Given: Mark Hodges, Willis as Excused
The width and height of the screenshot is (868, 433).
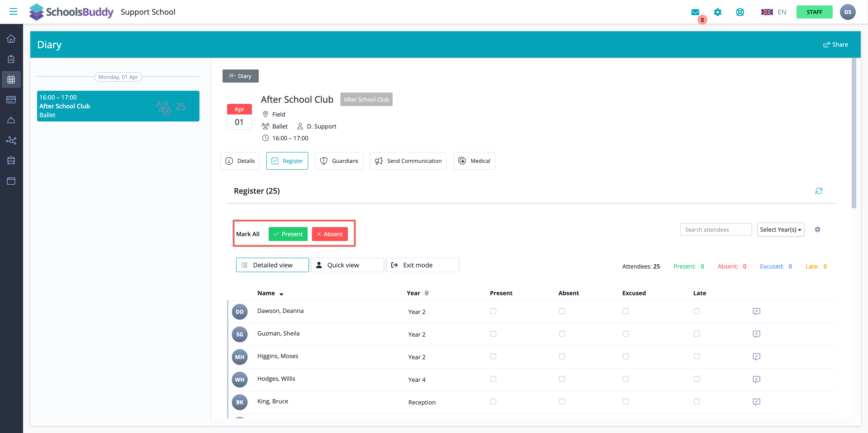Looking at the screenshot, I should (625, 379).
